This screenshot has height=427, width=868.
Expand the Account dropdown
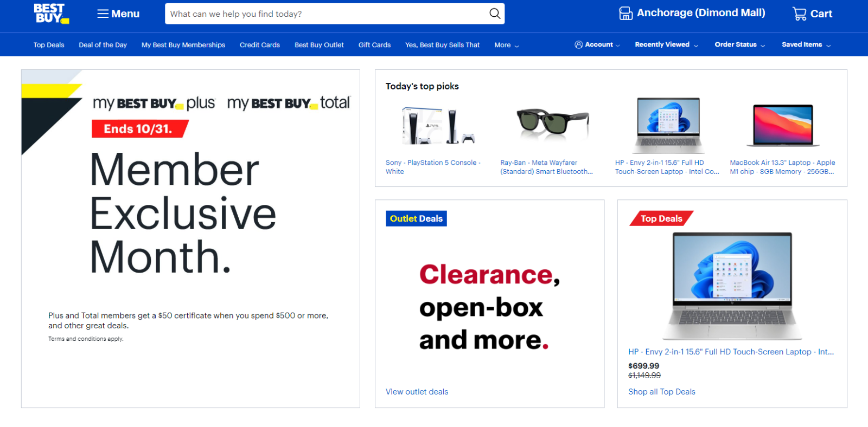pos(597,45)
